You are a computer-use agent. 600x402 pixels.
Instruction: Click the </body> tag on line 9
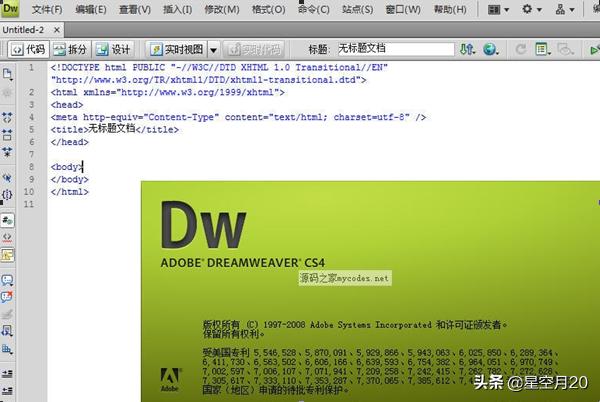click(70, 179)
